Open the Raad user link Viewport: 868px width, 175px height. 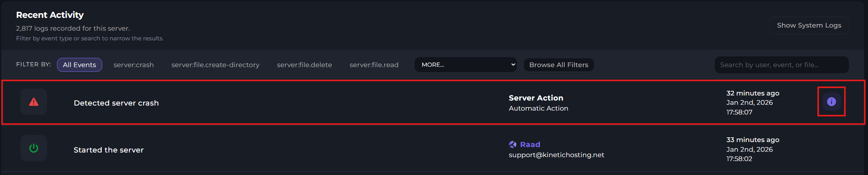click(x=530, y=144)
